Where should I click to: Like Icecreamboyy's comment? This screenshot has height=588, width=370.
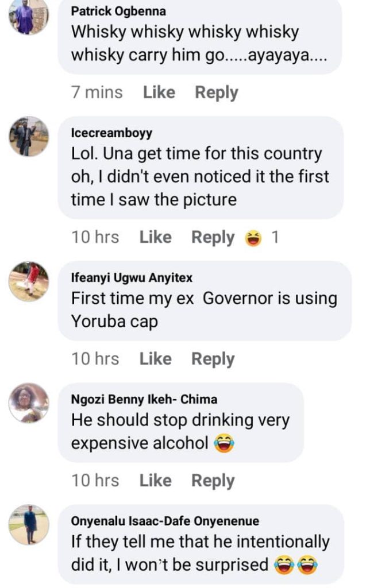point(155,237)
